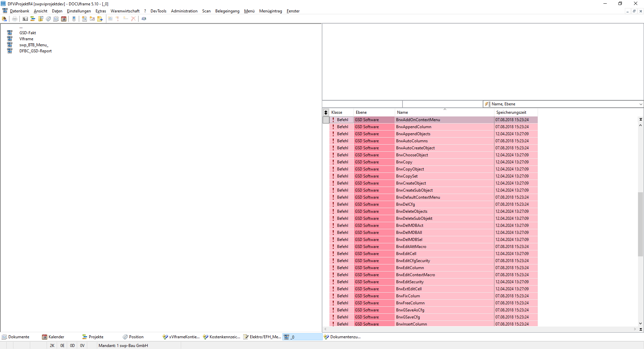Switch to the Kostenkennzeic... tab

click(221, 337)
